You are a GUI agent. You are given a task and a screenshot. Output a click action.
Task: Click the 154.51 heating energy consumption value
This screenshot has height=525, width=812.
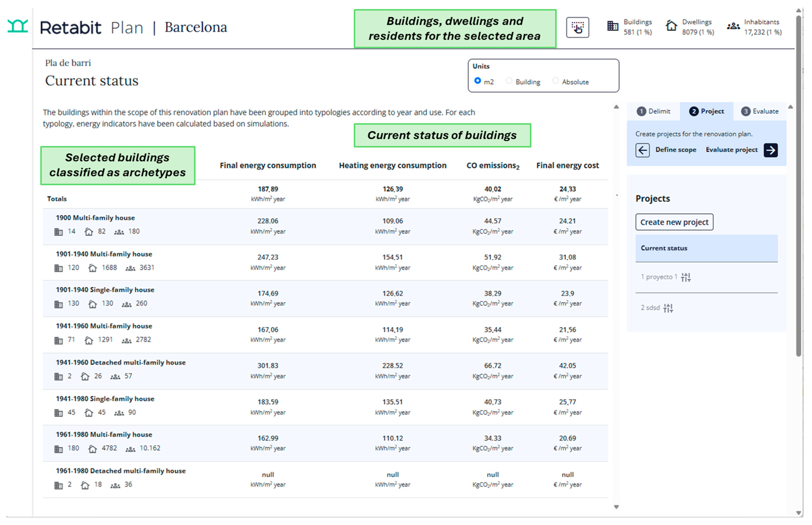[x=392, y=257]
